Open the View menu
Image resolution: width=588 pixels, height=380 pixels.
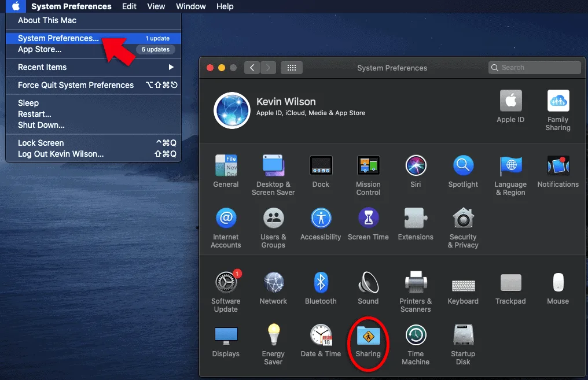156,6
